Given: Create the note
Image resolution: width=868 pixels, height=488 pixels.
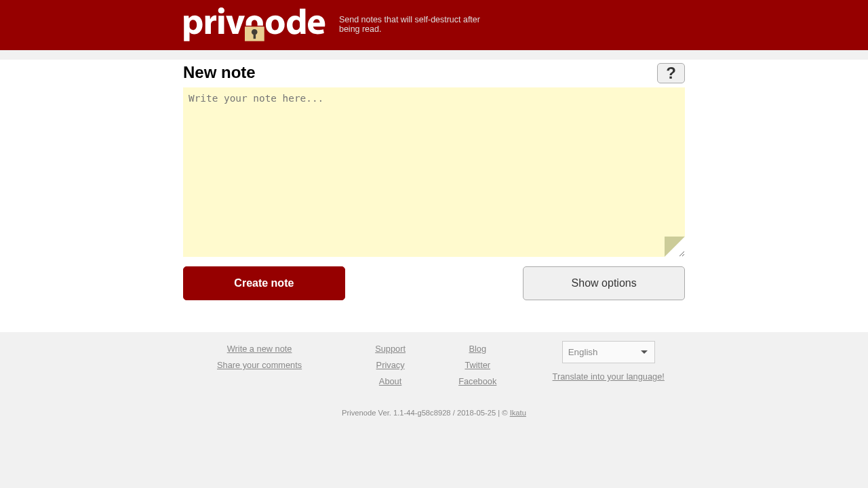Looking at the screenshot, I should (x=264, y=282).
